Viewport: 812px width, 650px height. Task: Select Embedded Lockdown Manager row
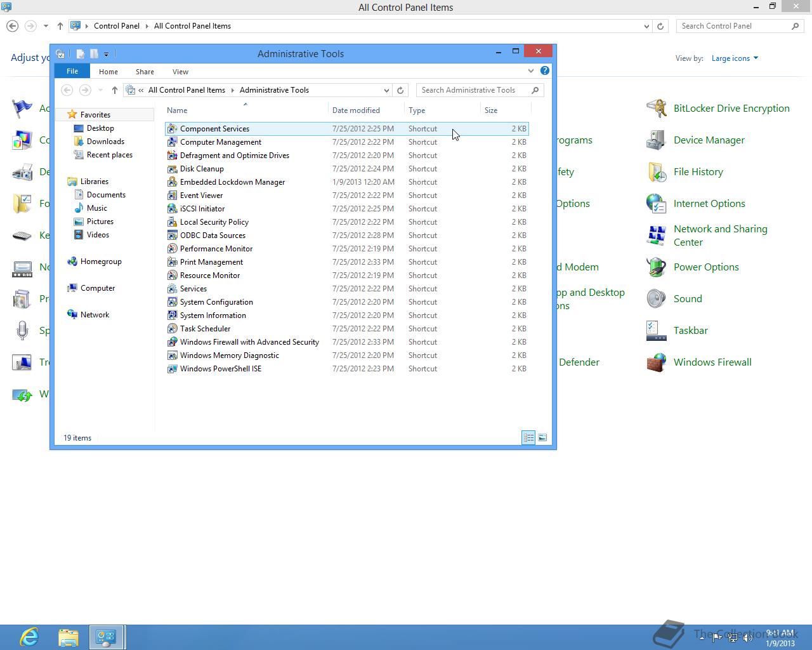(347, 182)
